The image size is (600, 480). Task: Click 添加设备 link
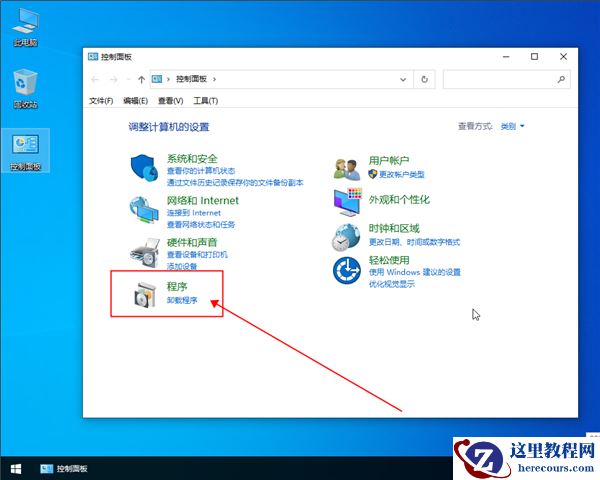tap(182, 266)
